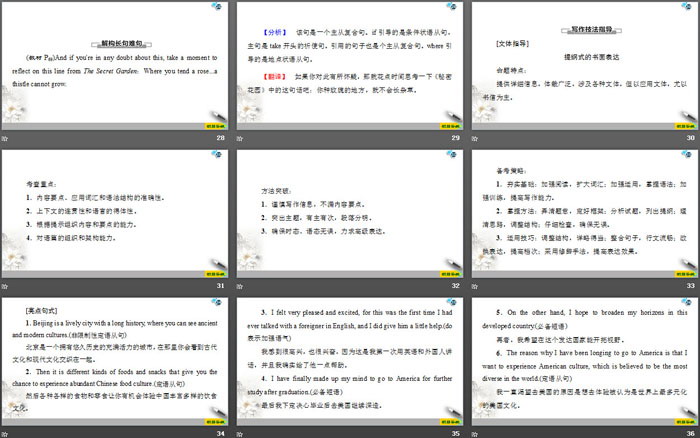
Task: Click animation star icon under slide 30
Action: [475, 138]
